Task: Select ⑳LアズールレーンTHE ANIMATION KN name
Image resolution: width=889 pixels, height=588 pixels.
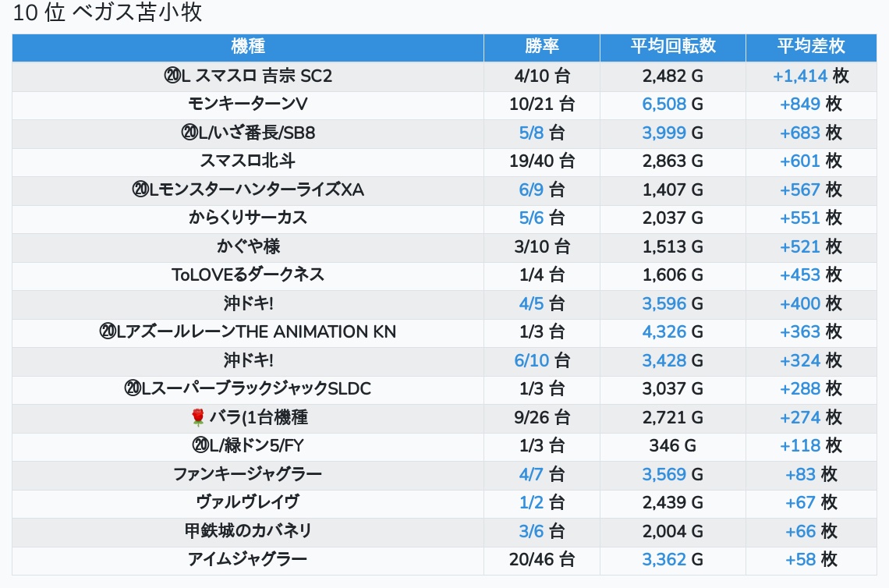Action: tap(248, 331)
